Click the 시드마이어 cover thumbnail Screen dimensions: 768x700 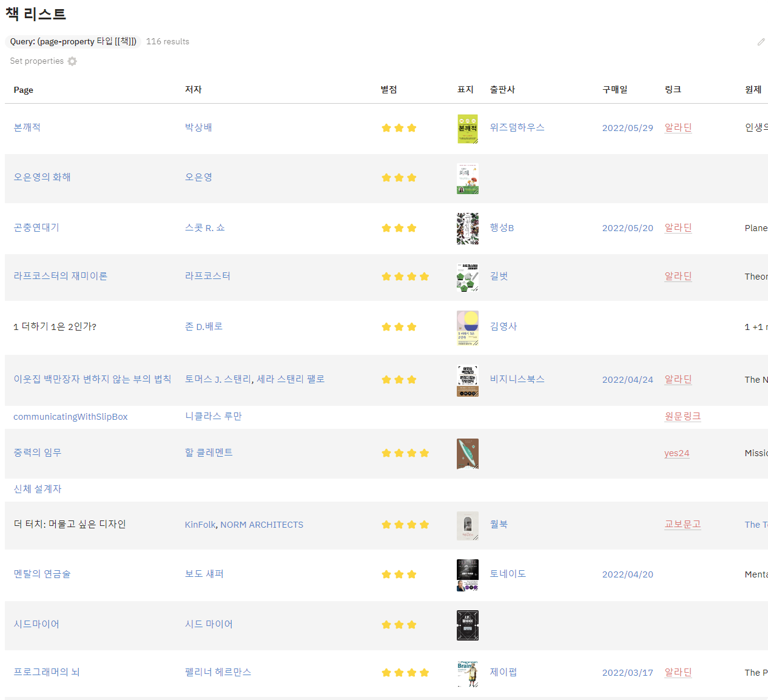pos(468,625)
